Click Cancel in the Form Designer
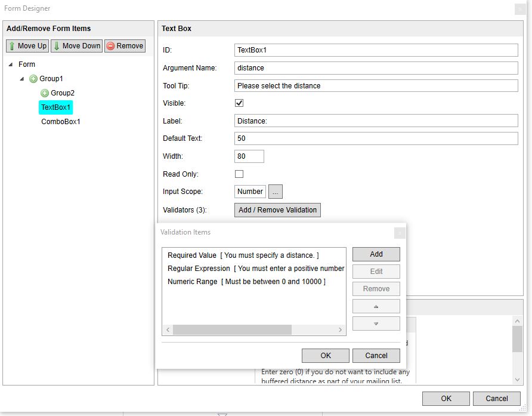This screenshot has width=532, height=416. [496, 398]
